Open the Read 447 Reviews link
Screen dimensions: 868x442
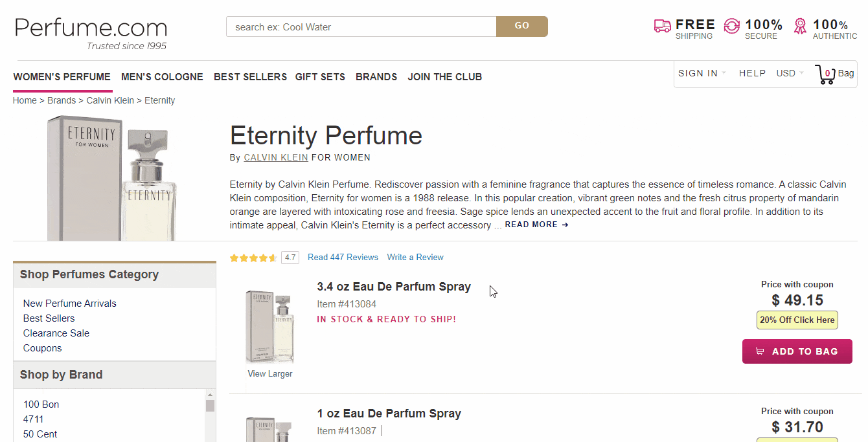[x=343, y=258]
